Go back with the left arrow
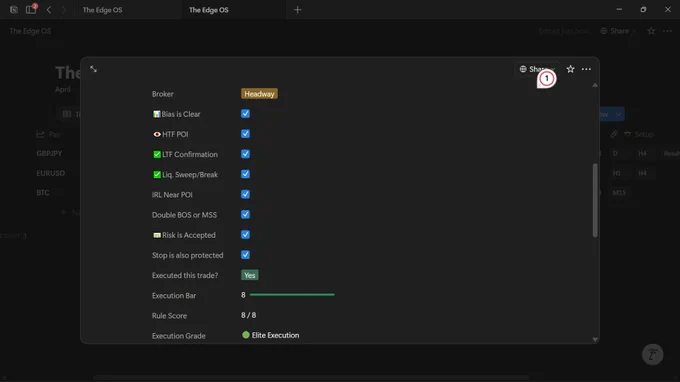The image size is (680, 382). point(49,10)
